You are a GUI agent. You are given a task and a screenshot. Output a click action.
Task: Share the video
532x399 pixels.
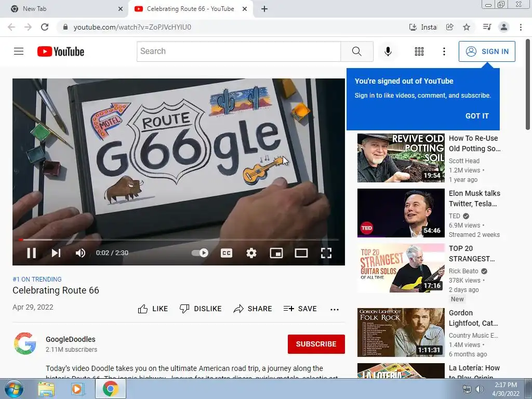tap(253, 309)
